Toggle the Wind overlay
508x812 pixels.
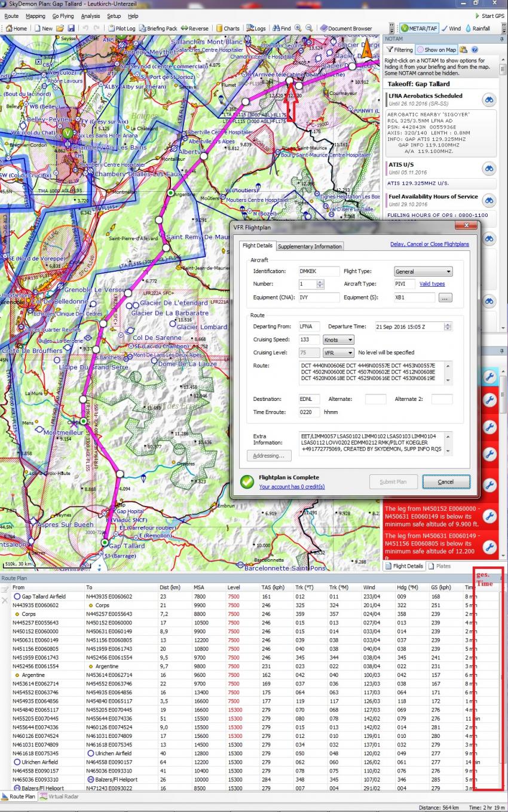coord(451,28)
